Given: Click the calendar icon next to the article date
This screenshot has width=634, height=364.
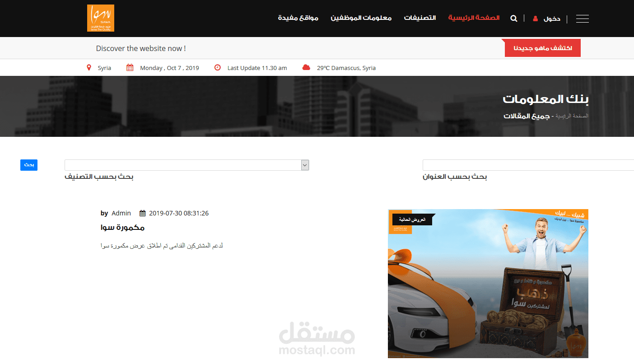Looking at the screenshot, I should 143,213.
